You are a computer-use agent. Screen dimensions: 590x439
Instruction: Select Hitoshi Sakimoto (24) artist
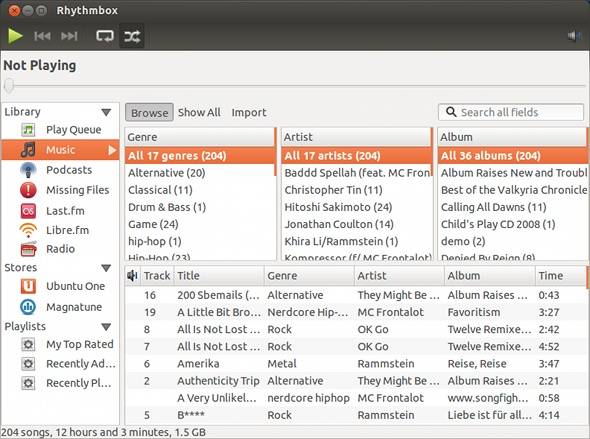pos(356,207)
